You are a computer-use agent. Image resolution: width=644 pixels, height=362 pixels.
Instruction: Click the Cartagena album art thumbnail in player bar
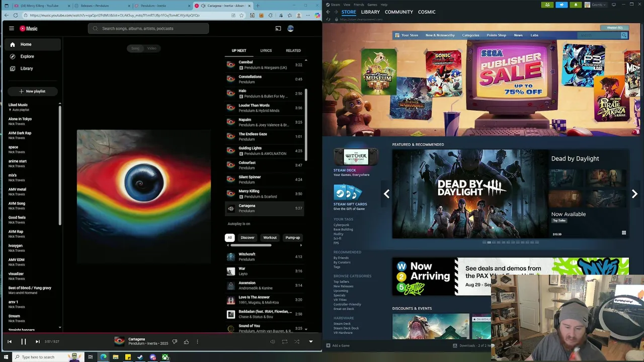click(x=119, y=341)
